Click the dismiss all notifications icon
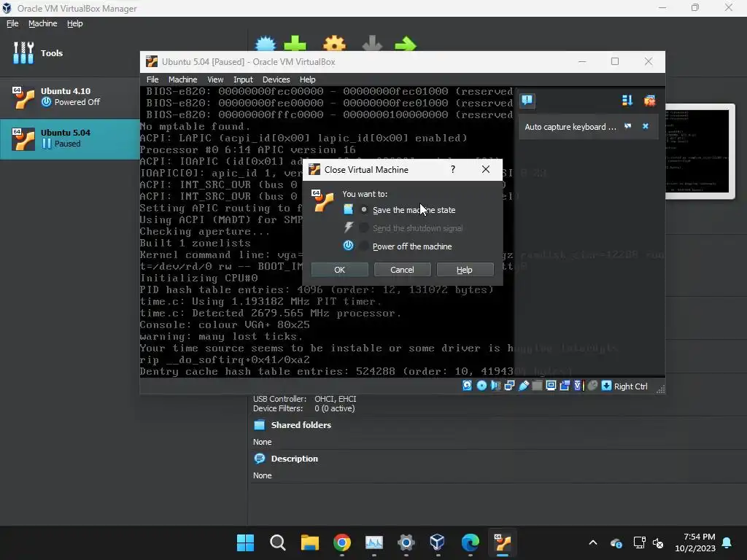The height and width of the screenshot is (560, 747). [649, 101]
